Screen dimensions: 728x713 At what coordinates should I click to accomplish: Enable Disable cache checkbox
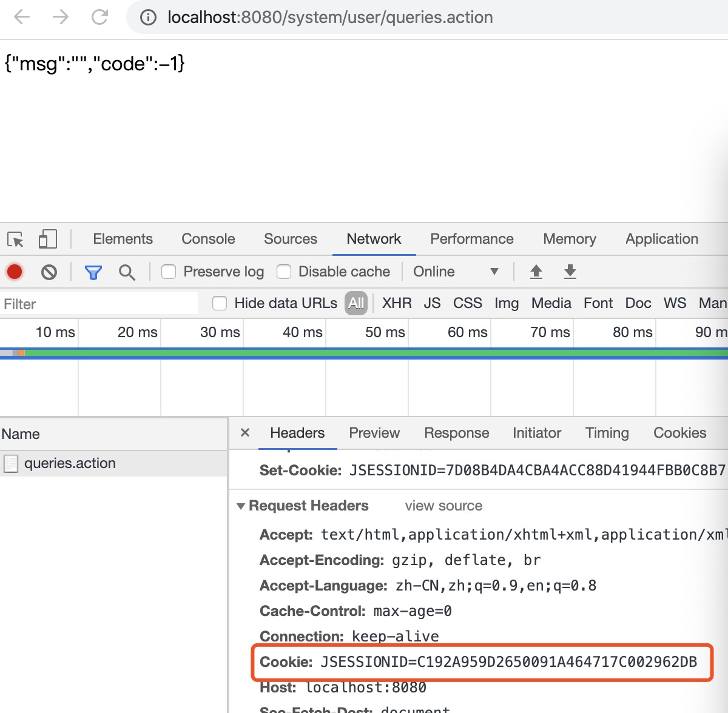point(284,272)
